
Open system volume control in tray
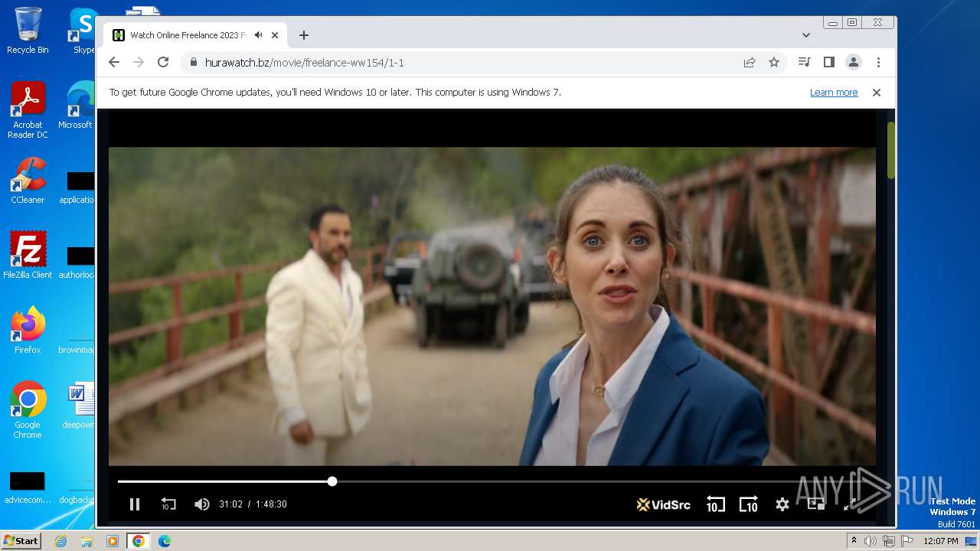(x=871, y=541)
